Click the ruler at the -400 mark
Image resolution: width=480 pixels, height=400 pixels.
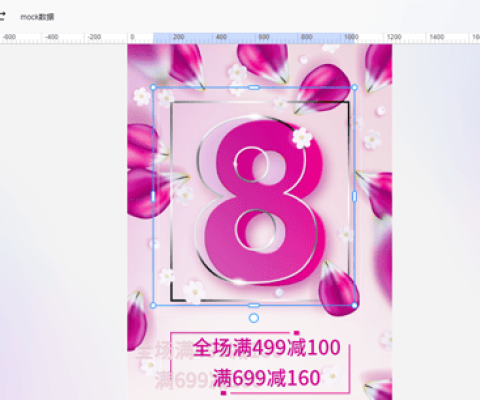52,37
